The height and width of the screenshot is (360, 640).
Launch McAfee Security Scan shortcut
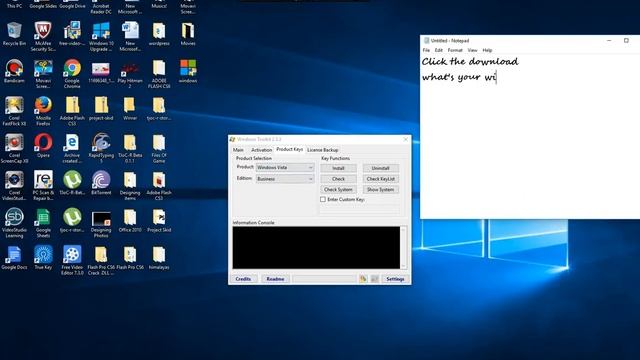[43, 36]
